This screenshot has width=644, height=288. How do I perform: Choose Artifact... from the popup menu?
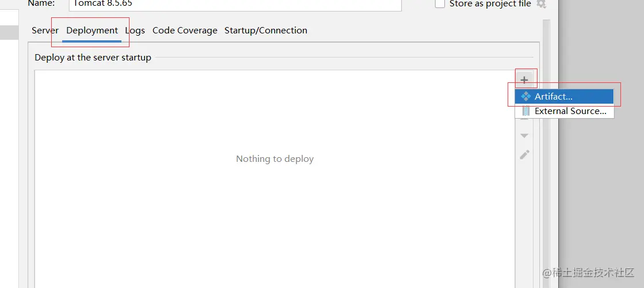[x=565, y=97]
